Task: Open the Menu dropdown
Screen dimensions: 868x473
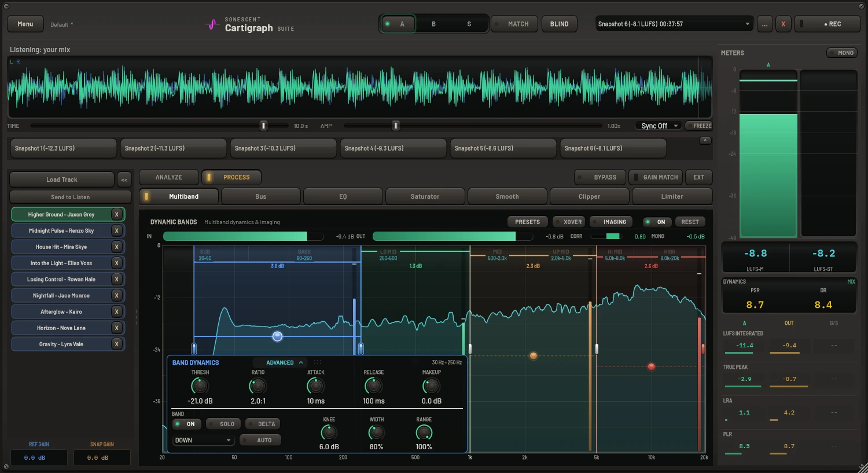Action: click(25, 24)
